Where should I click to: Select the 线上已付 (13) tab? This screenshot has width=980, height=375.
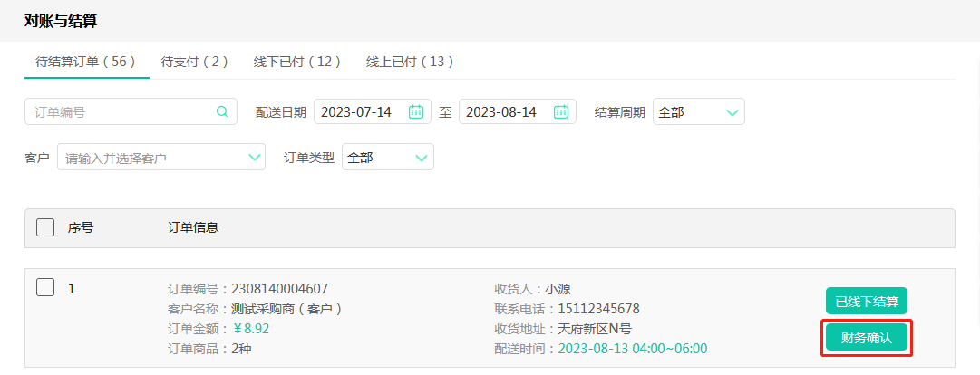click(410, 62)
